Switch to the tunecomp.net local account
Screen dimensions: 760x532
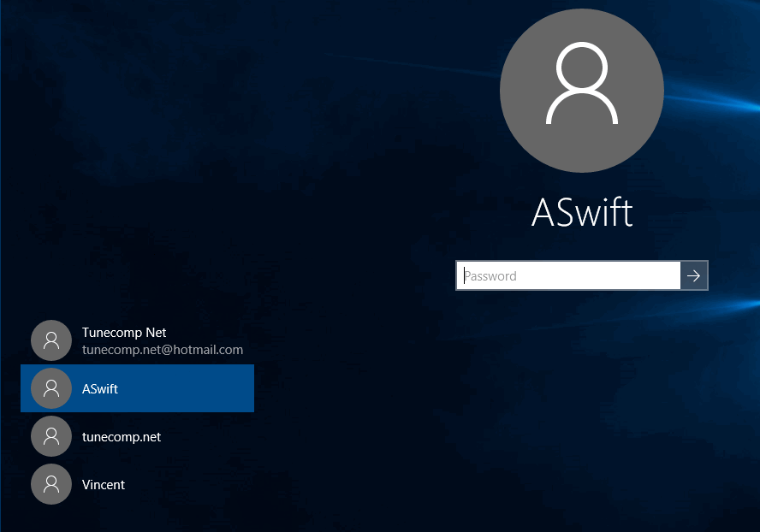[137, 436]
